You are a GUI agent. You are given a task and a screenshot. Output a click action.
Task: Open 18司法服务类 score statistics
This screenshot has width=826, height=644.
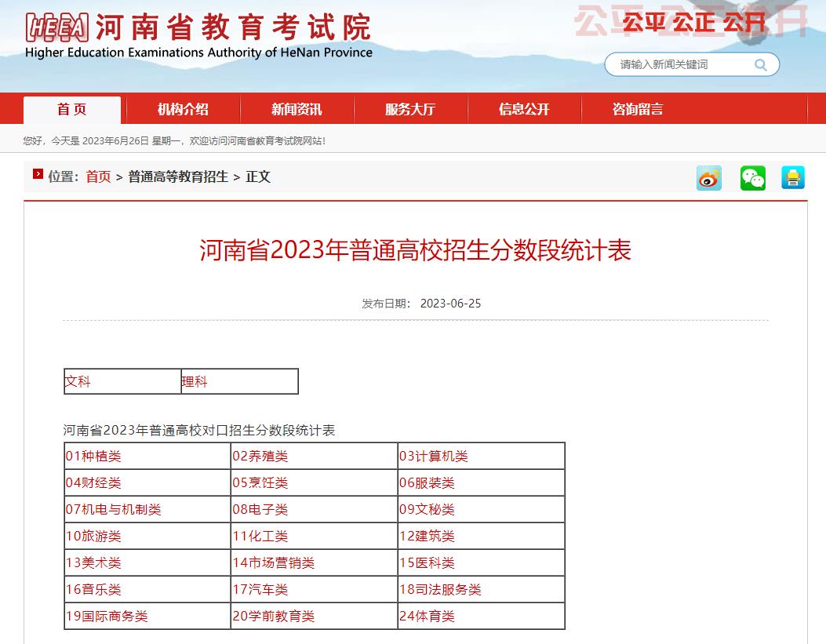click(440, 589)
